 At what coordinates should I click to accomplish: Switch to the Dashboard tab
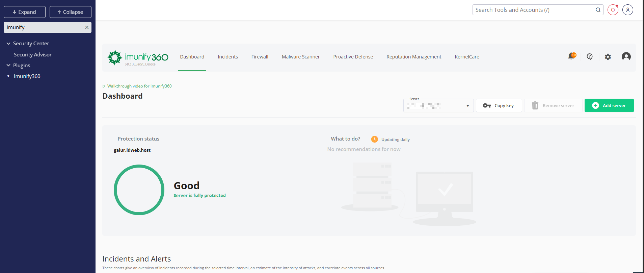pos(192,57)
